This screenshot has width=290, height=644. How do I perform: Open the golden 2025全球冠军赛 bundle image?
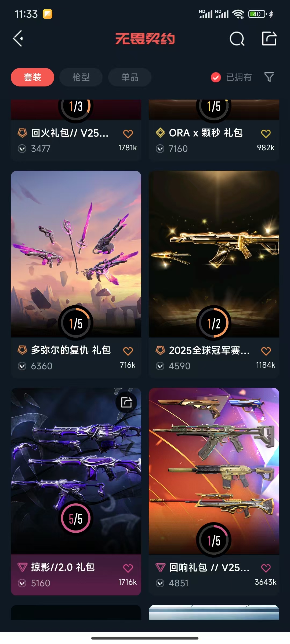tap(214, 254)
